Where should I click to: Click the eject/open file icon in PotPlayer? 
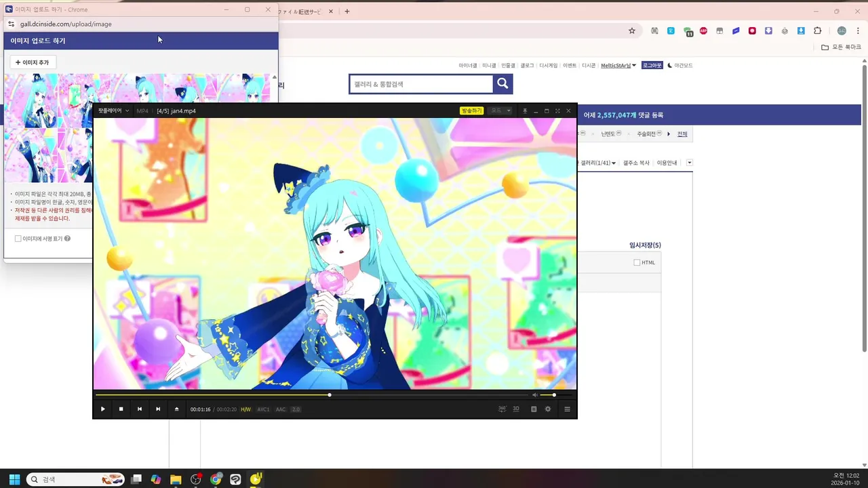tap(177, 409)
